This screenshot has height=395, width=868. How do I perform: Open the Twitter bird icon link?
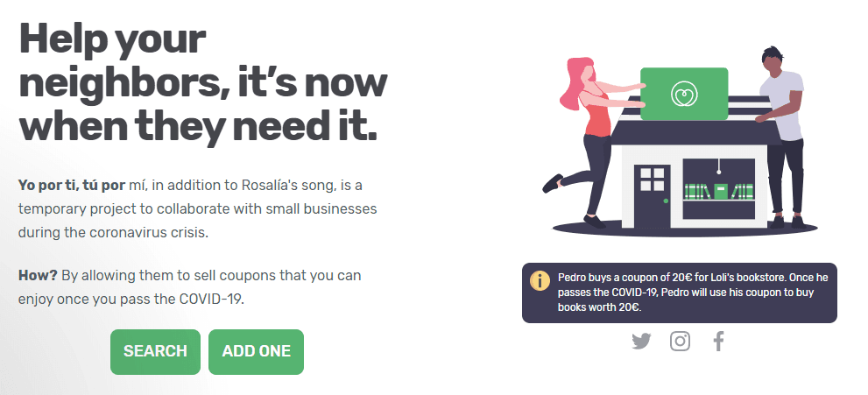(641, 342)
